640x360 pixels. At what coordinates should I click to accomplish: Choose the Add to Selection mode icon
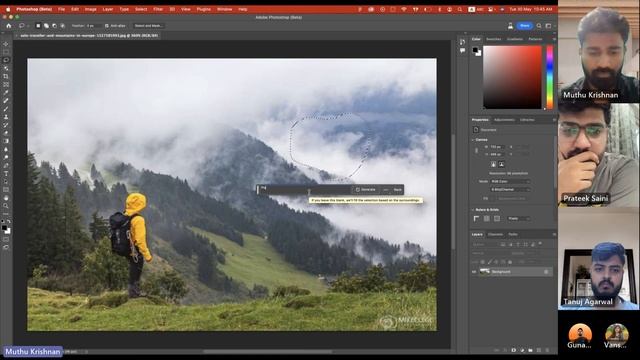click(x=46, y=26)
